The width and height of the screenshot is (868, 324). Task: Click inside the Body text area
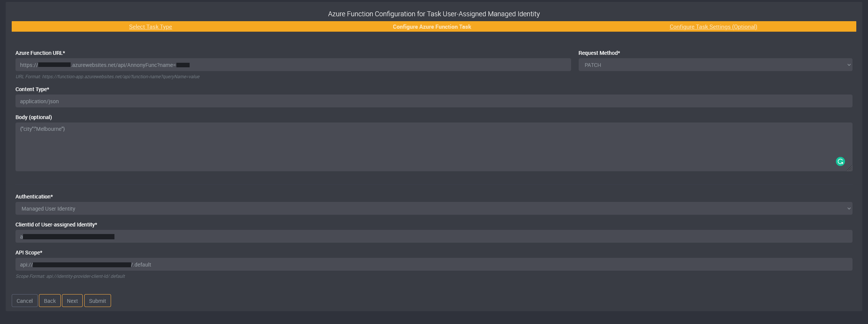[434, 147]
